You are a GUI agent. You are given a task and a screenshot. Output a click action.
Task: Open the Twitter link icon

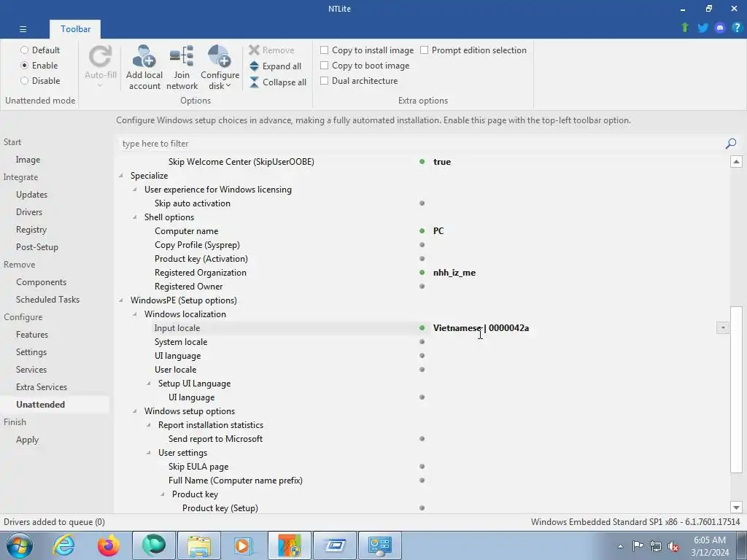point(703,28)
